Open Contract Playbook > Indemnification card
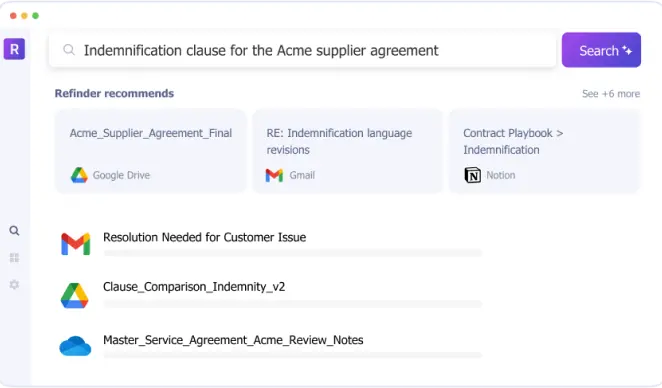662x388 pixels. 545,151
